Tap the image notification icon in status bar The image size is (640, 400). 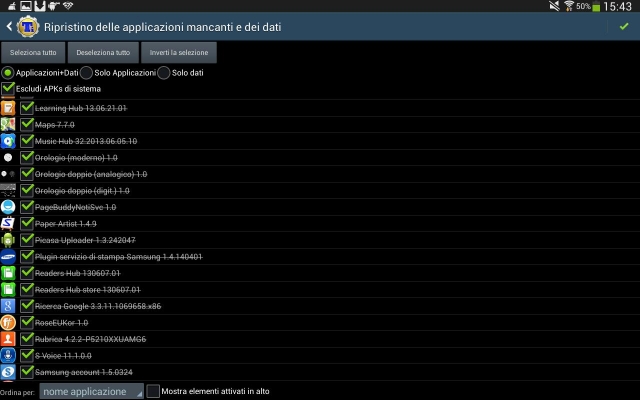pyautogui.click(x=26, y=5)
